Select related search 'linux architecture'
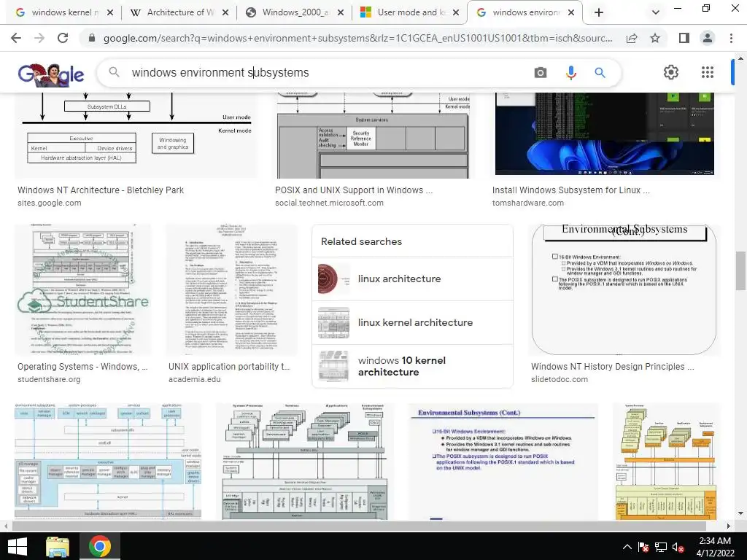Screen dimensions: 747x560 coord(413,279)
